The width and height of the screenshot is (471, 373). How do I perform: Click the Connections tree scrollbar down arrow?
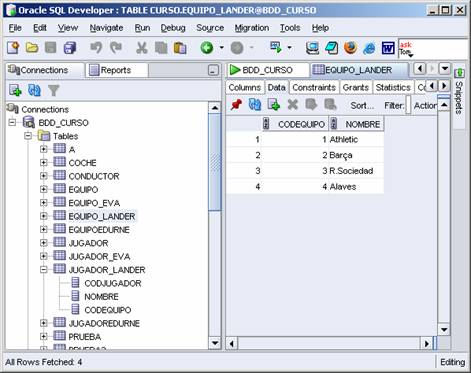[x=215, y=343]
